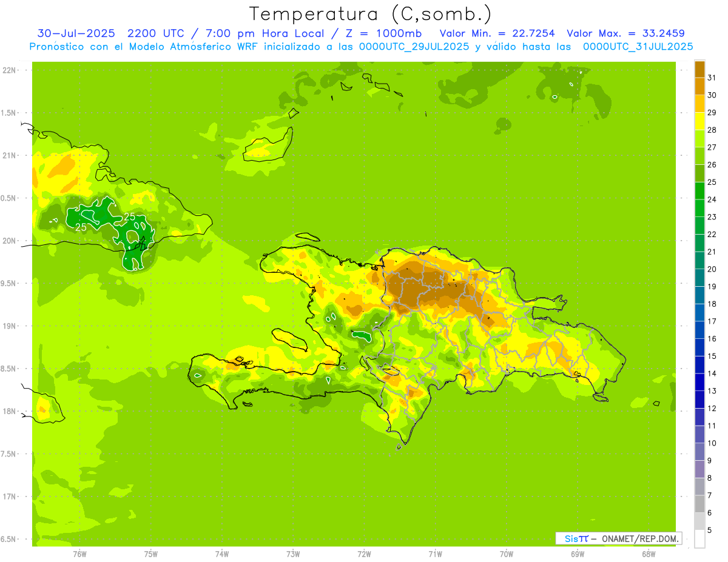Click the "69W" longitude label
This screenshot has width=728, height=562.
tap(578, 554)
